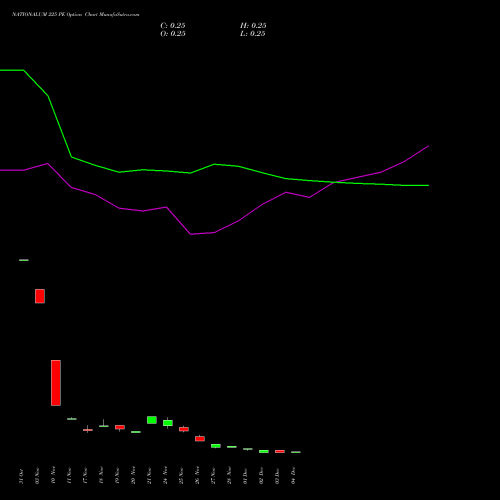The width and height of the screenshot is (500, 500).
Task: Select the 20 Nov date label
Action: point(133,476)
